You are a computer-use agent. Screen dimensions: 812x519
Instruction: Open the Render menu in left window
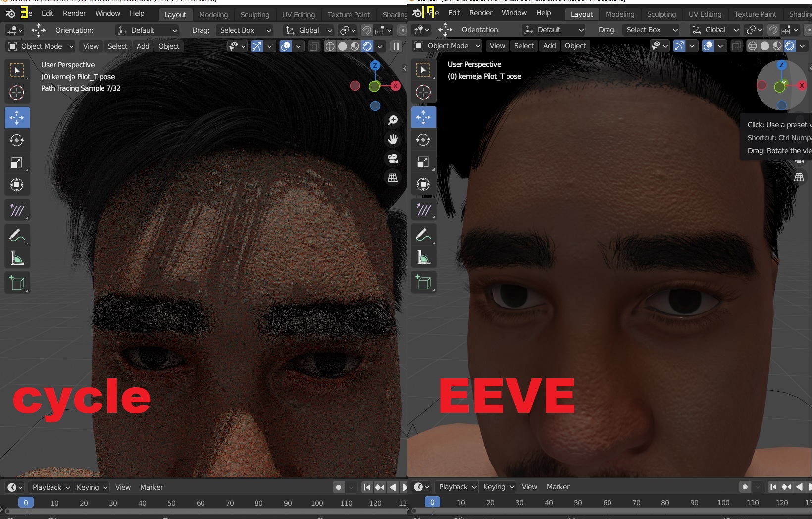tap(74, 13)
